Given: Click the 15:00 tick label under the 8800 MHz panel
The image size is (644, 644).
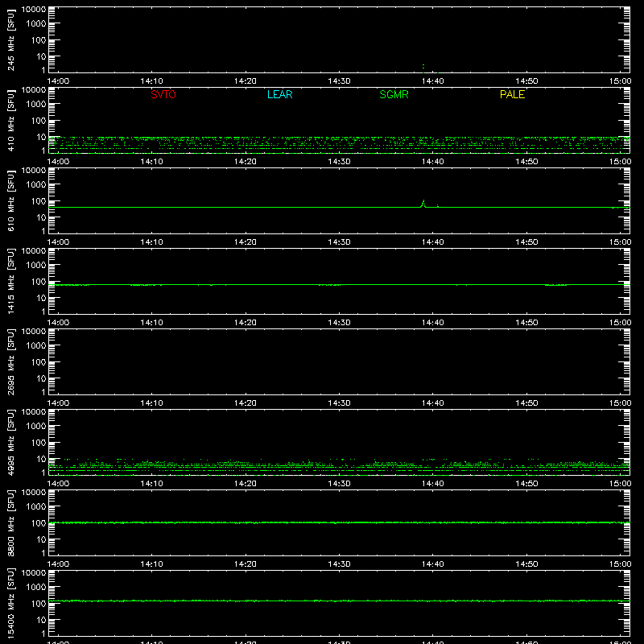Looking at the screenshot, I should [620, 564].
